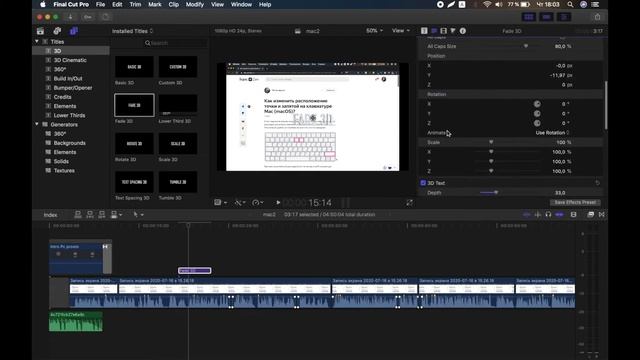The width and height of the screenshot is (640, 360).
Task: Click the Index button
Action: (x=51, y=215)
